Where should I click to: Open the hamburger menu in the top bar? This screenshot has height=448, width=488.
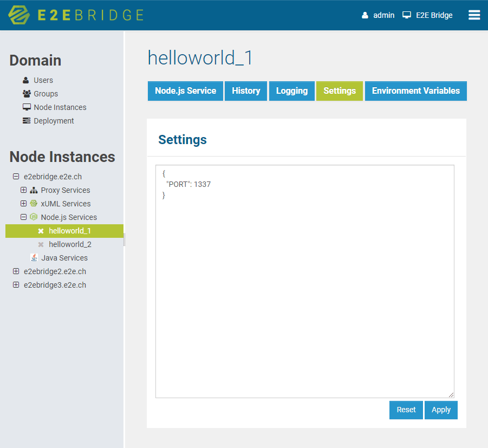pyautogui.click(x=474, y=15)
